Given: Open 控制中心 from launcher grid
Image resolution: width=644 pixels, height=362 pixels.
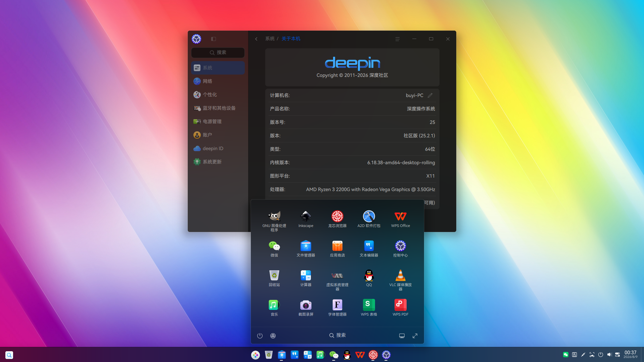Looking at the screenshot, I should click(x=400, y=248).
